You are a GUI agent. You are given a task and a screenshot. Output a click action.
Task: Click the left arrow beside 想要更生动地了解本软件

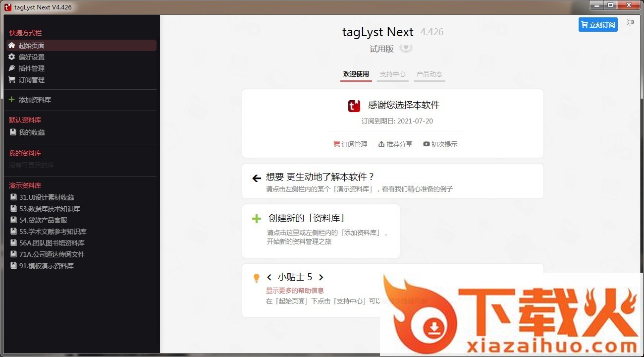point(257,178)
